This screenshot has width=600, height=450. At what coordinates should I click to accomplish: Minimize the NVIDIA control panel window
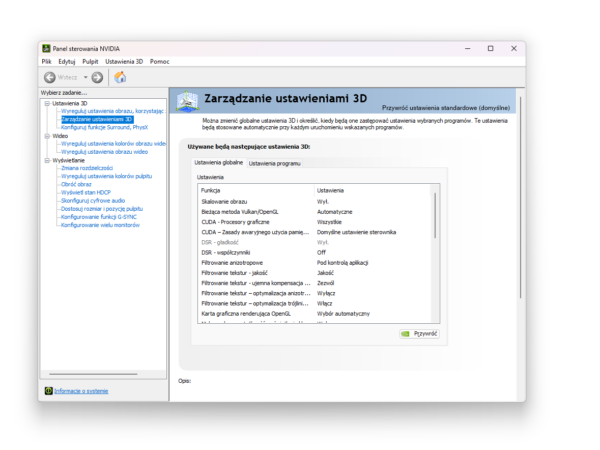[468, 49]
